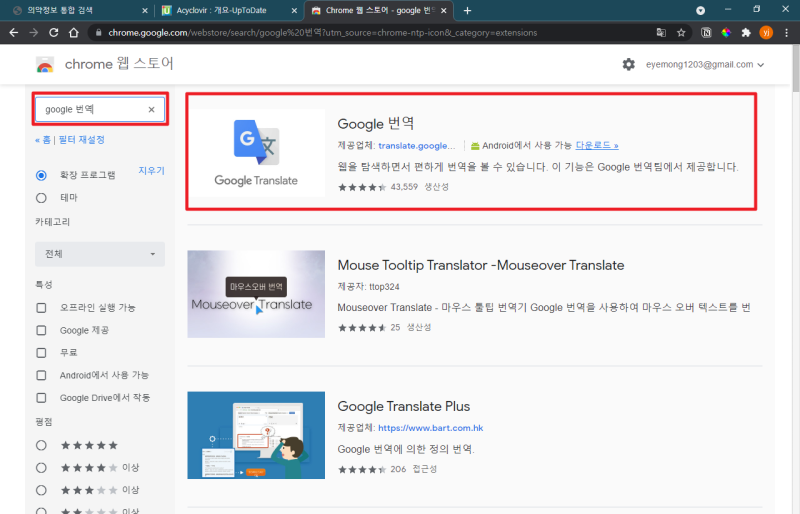Screen dimensions: 800x514
Task: Open the Google Translate Plus title
Action: (404, 406)
